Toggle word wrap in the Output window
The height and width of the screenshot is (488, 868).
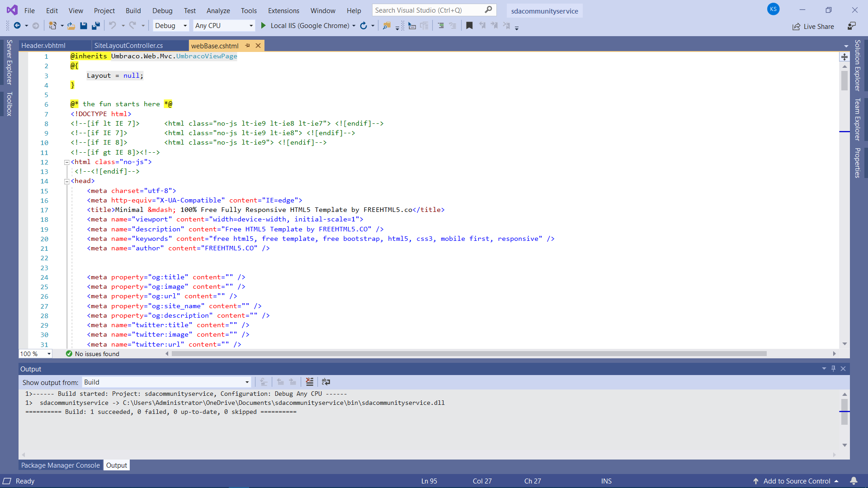[326, 382]
